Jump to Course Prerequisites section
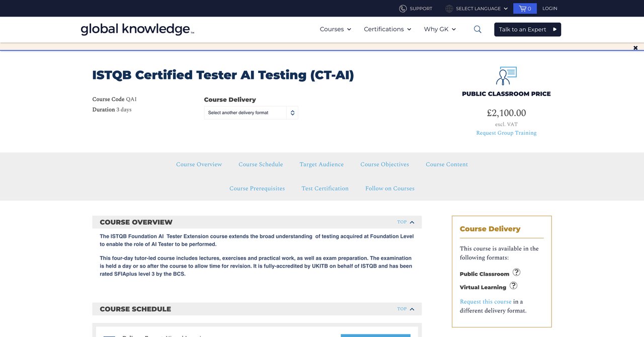 click(257, 189)
